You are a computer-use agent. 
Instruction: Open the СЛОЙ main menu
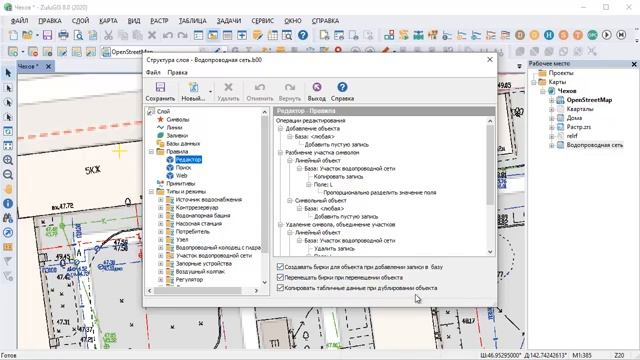80,21
